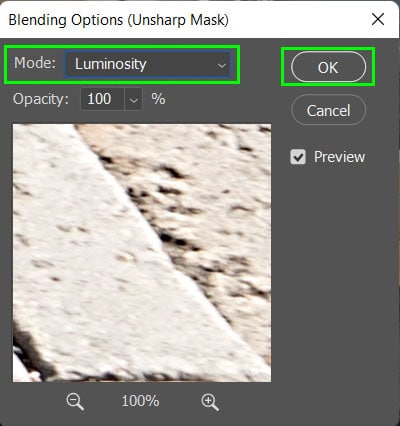Click the Preview checkbox label text
This screenshot has height=426, width=400.
click(x=339, y=157)
